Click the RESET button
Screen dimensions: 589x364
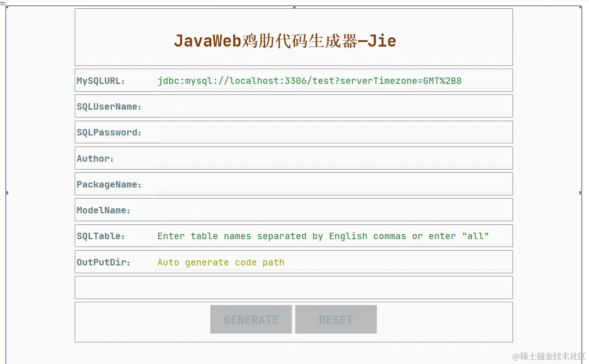click(336, 319)
